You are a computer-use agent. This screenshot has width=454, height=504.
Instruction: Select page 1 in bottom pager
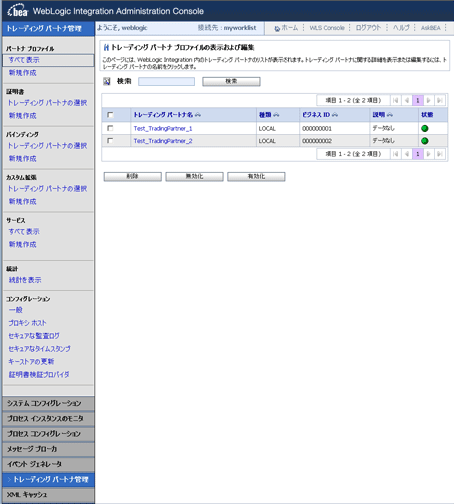tap(418, 154)
